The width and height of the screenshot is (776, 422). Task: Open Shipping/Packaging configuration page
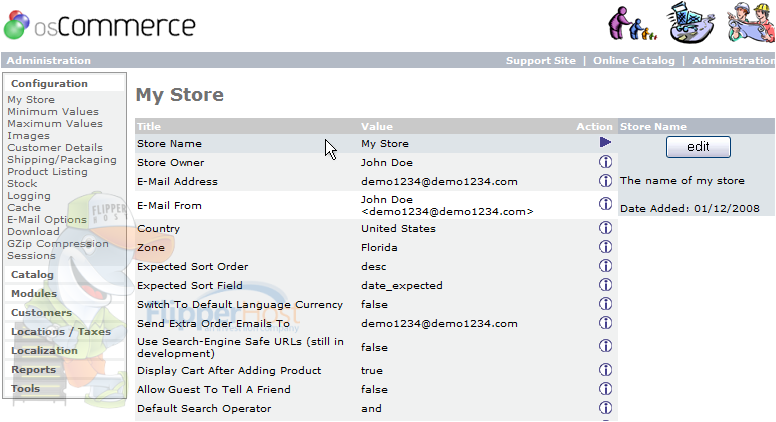62,160
